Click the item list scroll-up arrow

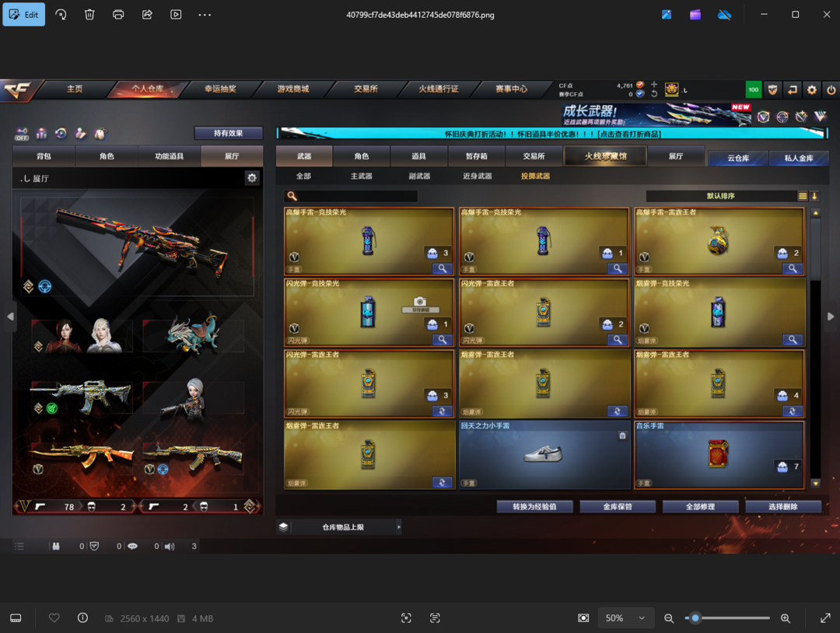click(815, 213)
